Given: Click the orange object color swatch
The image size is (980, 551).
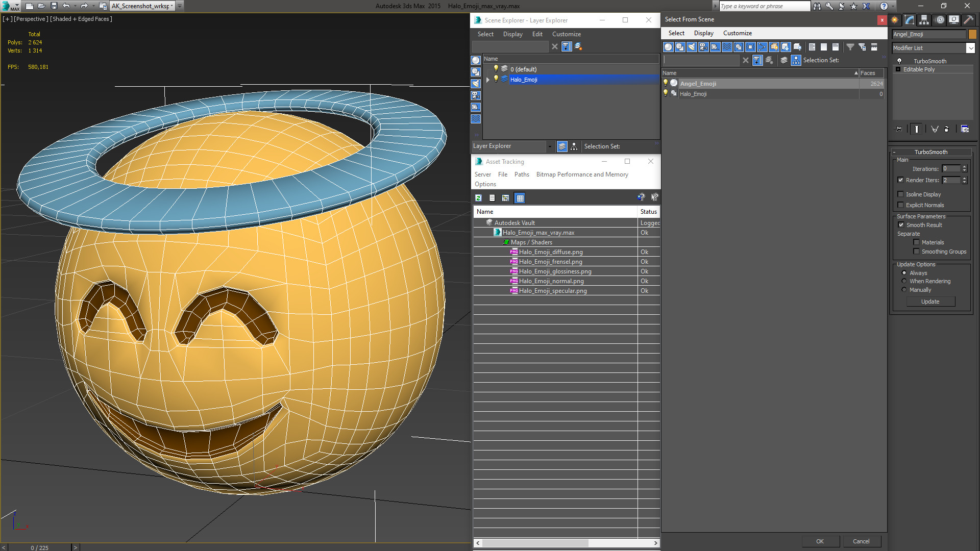Looking at the screenshot, I should 972,34.
